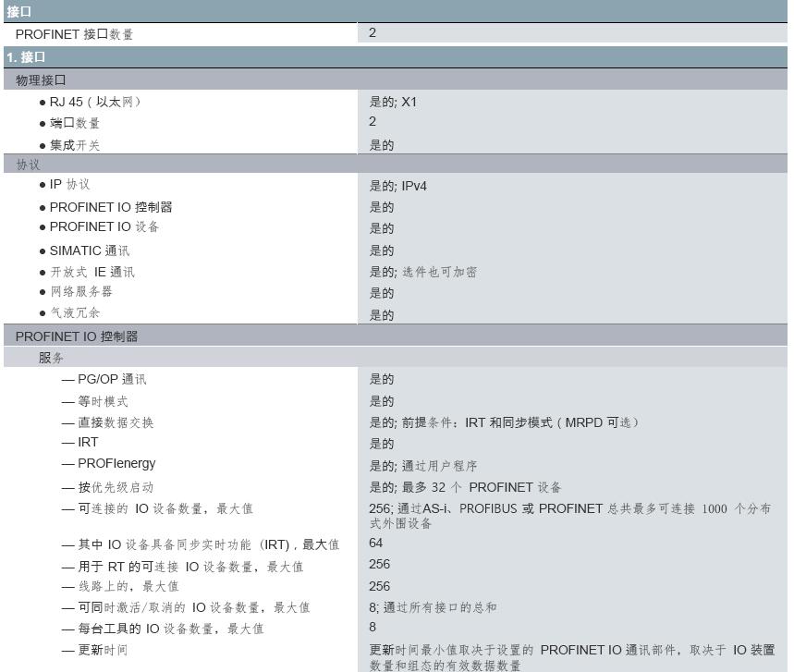Viewport: 794px width, 672px height.
Task: Click the "直接数据交换" row label
Action: [x=116, y=422]
